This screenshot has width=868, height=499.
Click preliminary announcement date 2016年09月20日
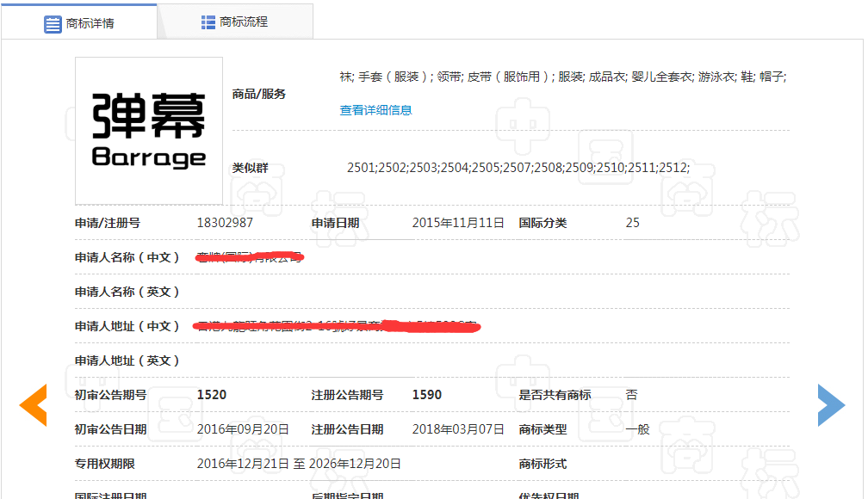(243, 429)
